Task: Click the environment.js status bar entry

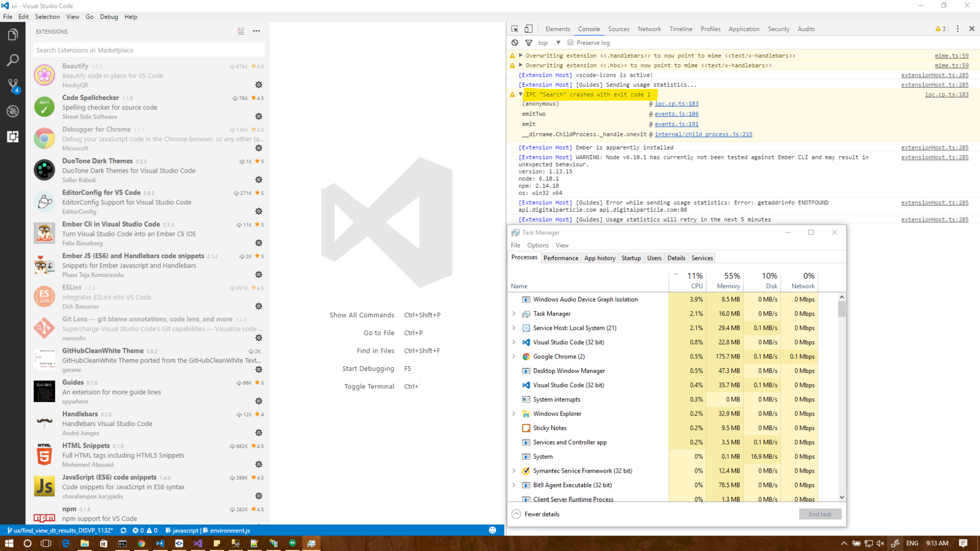Action: point(227,530)
